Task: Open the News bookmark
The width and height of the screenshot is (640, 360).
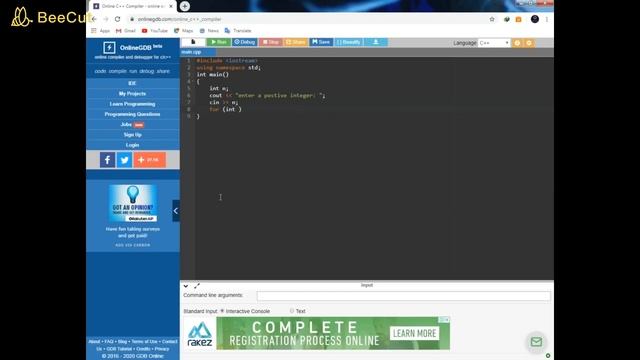Action: pos(209,31)
